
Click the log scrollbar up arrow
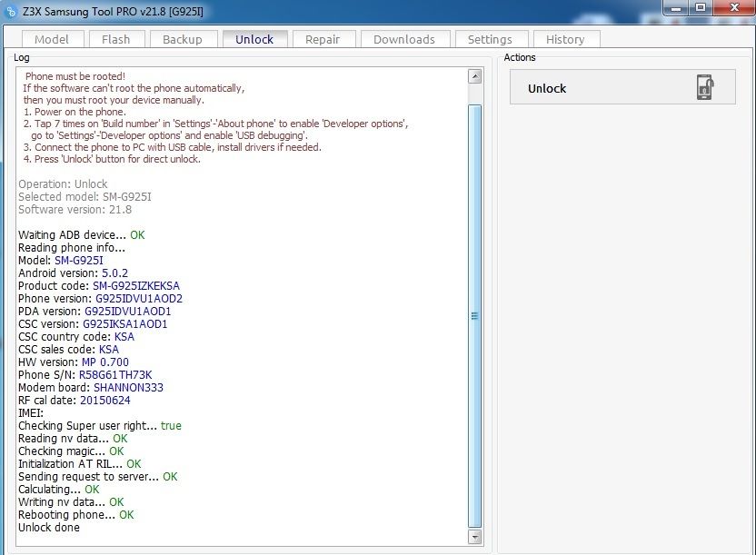[x=475, y=76]
